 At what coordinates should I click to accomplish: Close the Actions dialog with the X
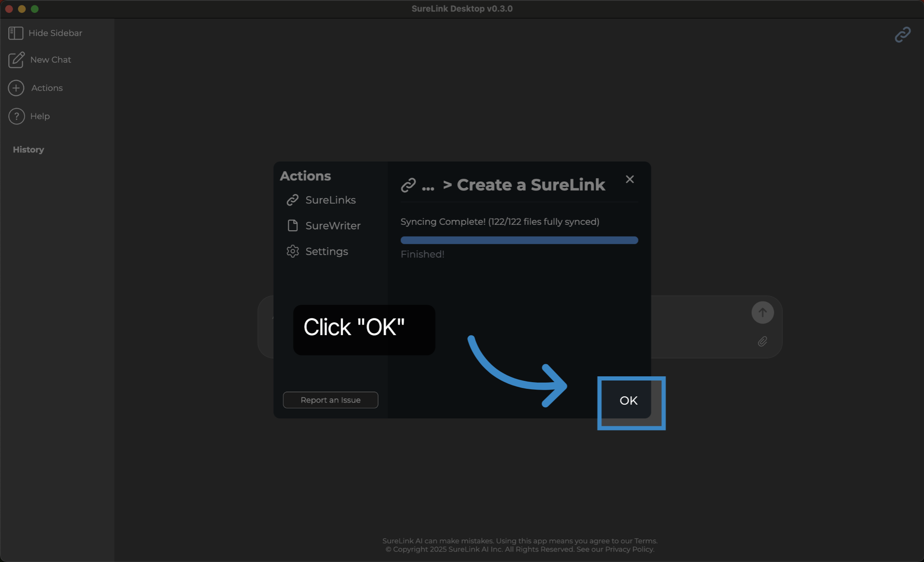pos(629,179)
